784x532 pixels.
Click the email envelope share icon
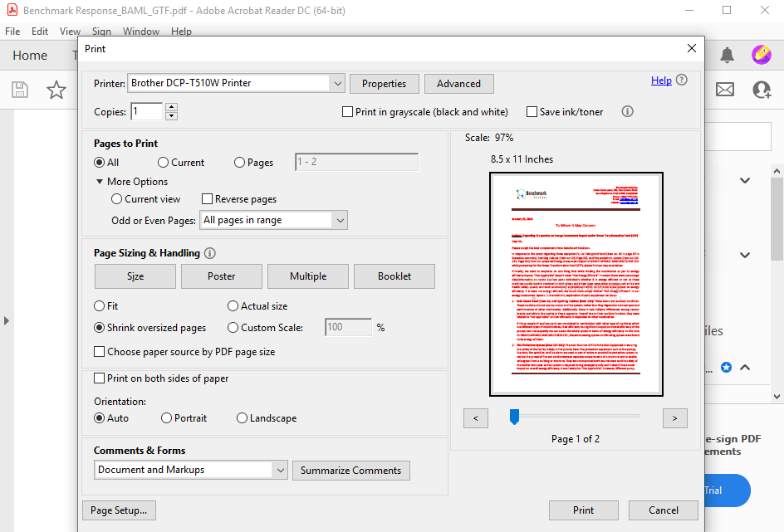pos(724,89)
